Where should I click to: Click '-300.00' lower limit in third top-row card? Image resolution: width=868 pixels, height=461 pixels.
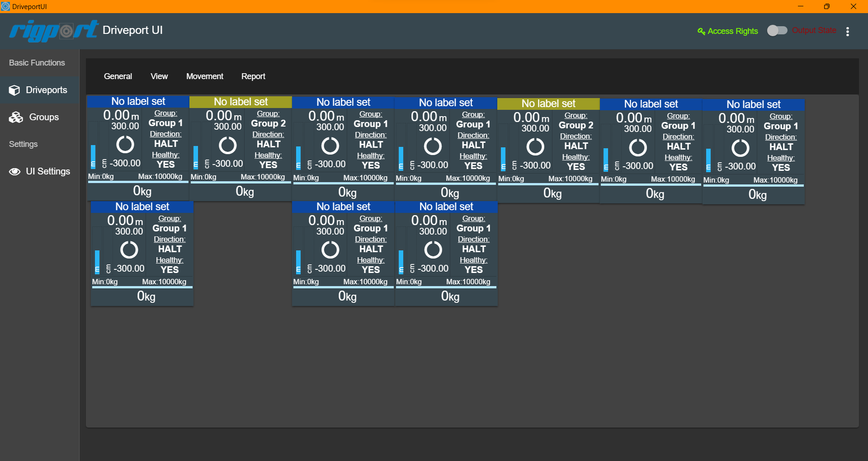330,164
